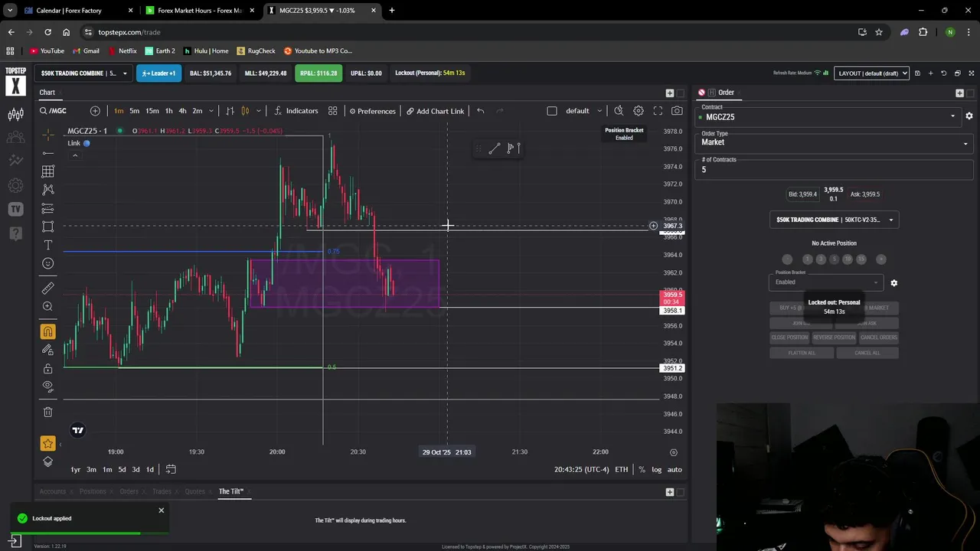
Task: Select the 15m timeframe
Action: click(x=152, y=111)
